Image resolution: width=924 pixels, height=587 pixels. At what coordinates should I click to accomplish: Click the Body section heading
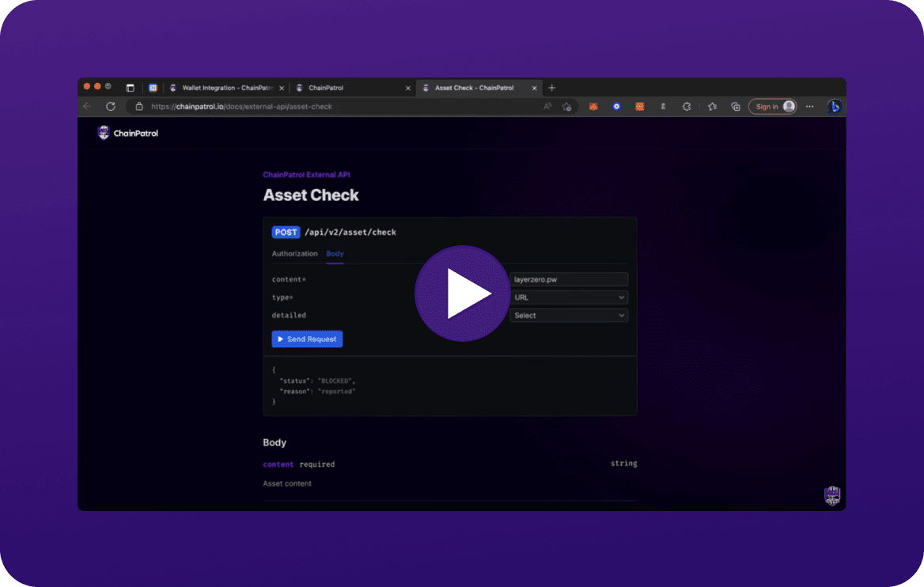coord(275,442)
